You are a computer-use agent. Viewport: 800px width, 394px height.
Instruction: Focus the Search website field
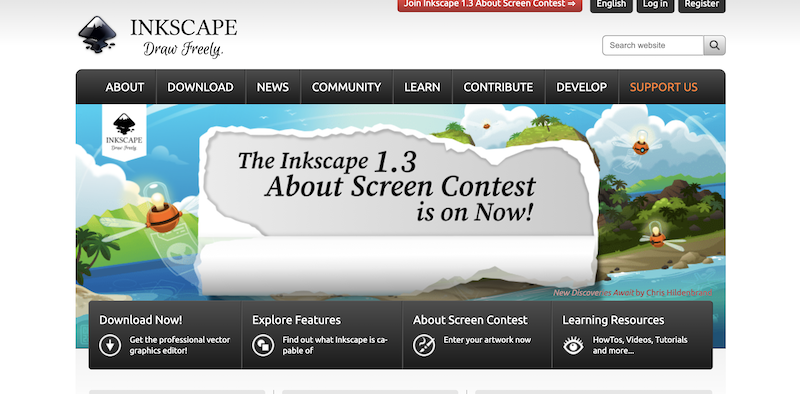pos(653,45)
